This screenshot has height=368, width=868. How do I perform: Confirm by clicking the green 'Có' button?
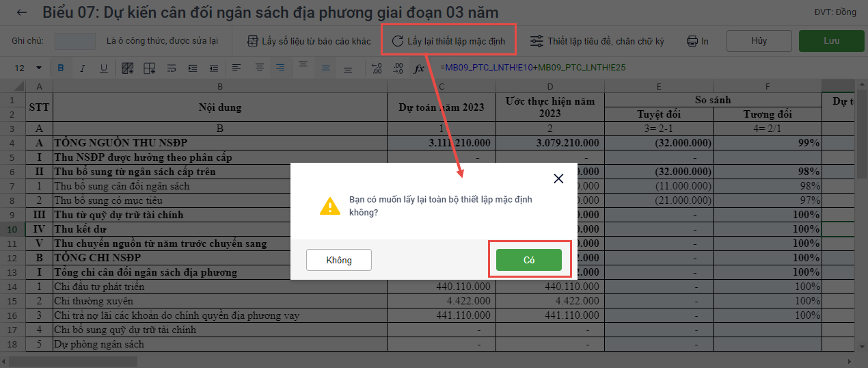pos(528,260)
